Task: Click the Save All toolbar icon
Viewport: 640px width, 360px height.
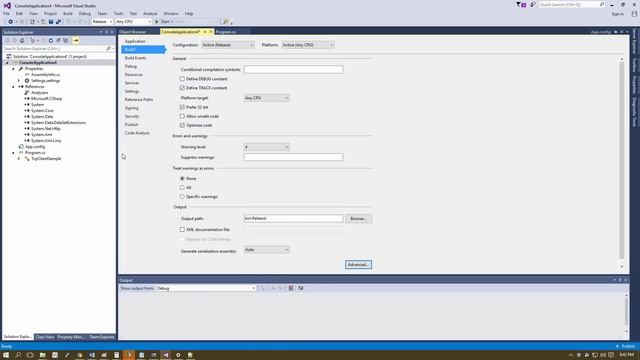Action: point(58,22)
